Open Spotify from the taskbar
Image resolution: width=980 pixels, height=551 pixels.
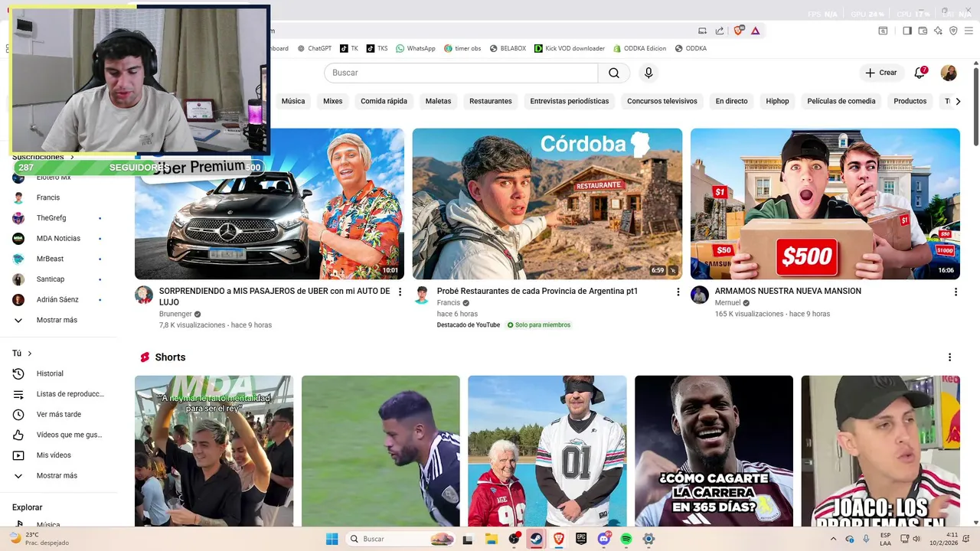(626, 539)
